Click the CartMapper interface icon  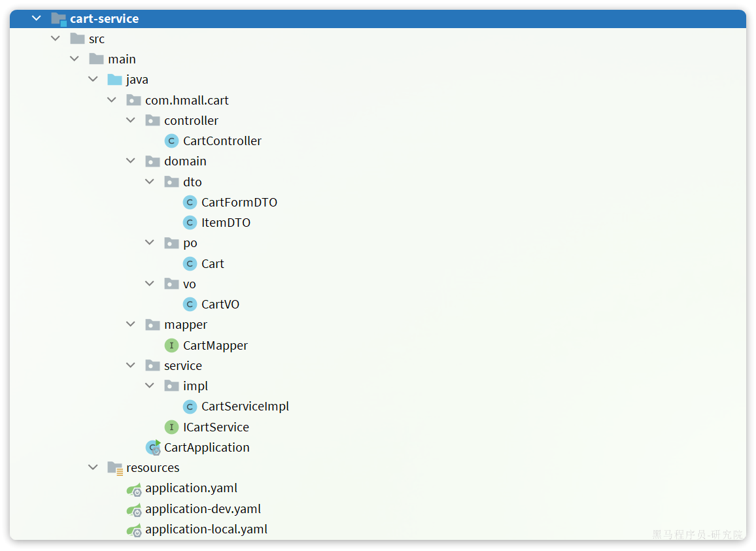tap(171, 345)
